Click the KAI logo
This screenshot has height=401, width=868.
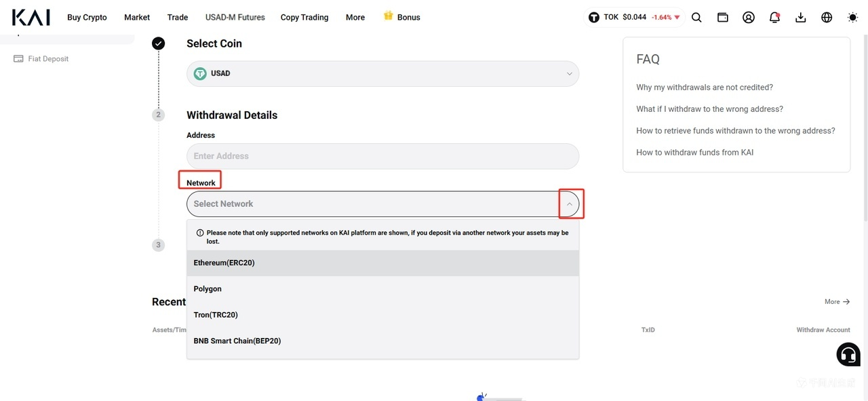31,18
